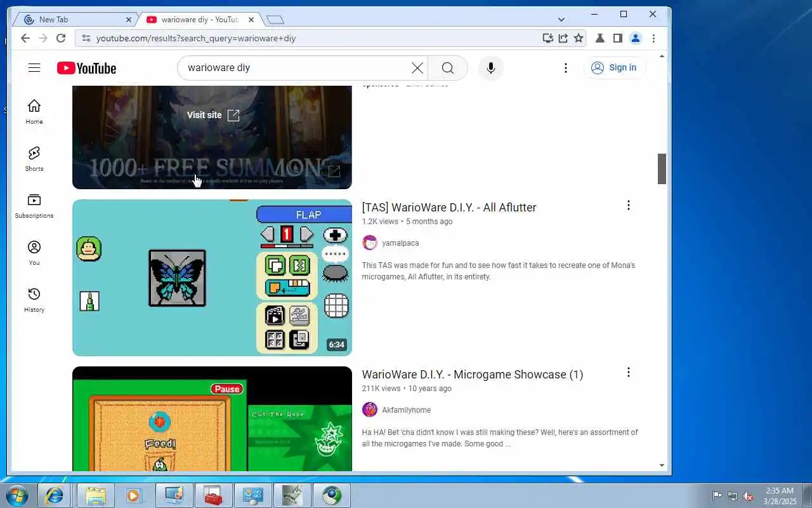Click the '211K views' text
The height and width of the screenshot is (508, 812).
(x=381, y=389)
